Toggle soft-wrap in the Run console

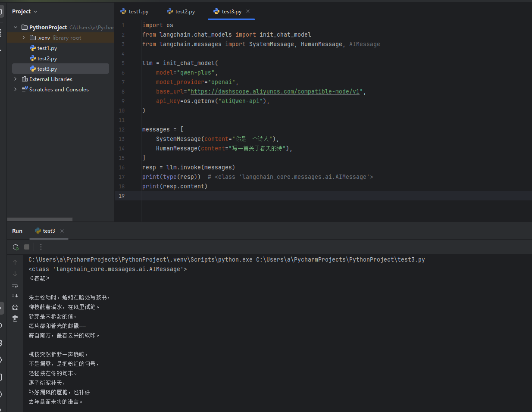pyautogui.click(x=15, y=285)
